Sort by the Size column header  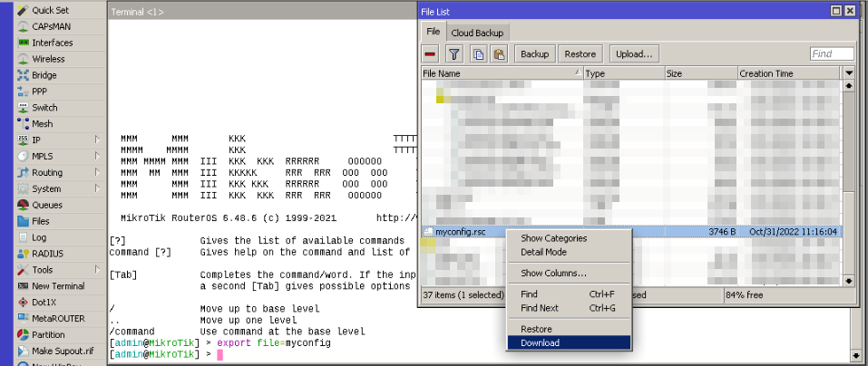(x=701, y=73)
